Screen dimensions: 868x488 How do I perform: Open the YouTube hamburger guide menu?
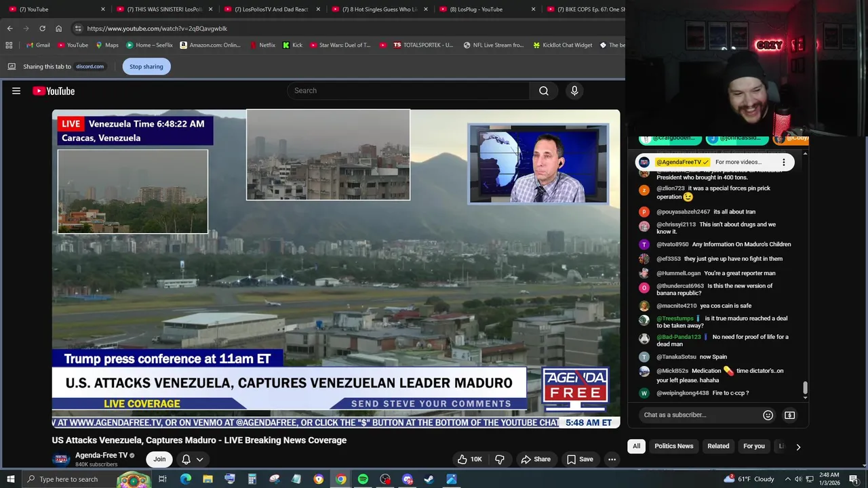click(x=16, y=91)
